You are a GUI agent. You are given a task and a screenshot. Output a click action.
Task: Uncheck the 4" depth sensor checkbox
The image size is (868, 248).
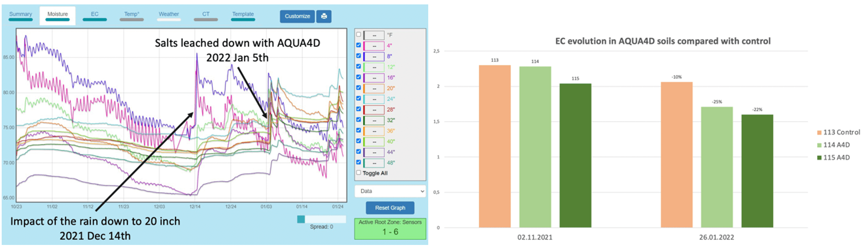[358, 45]
